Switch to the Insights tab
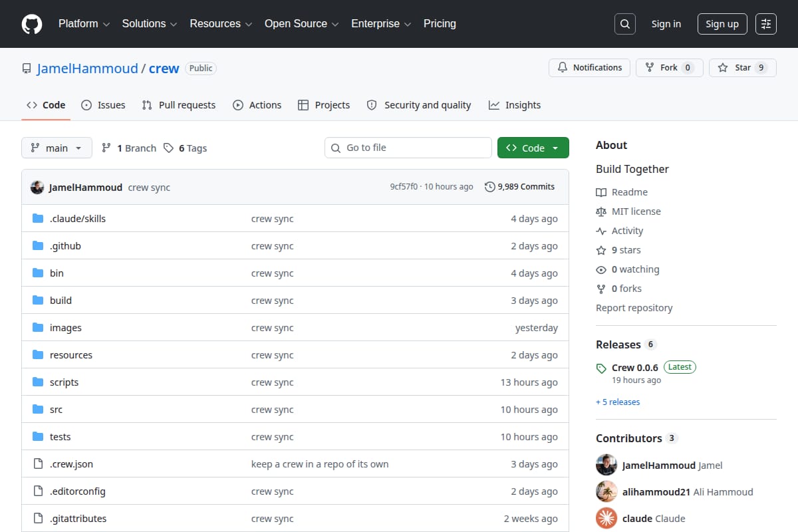The width and height of the screenshot is (798, 532). (x=515, y=105)
